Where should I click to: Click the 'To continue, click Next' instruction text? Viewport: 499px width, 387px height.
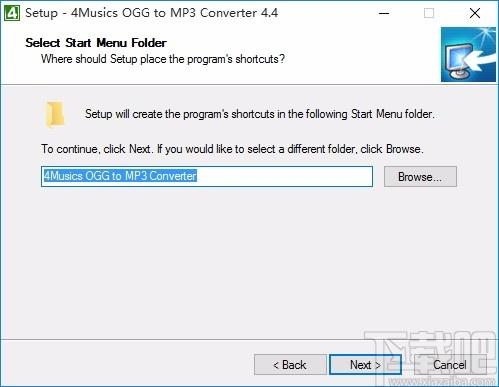tap(232, 149)
